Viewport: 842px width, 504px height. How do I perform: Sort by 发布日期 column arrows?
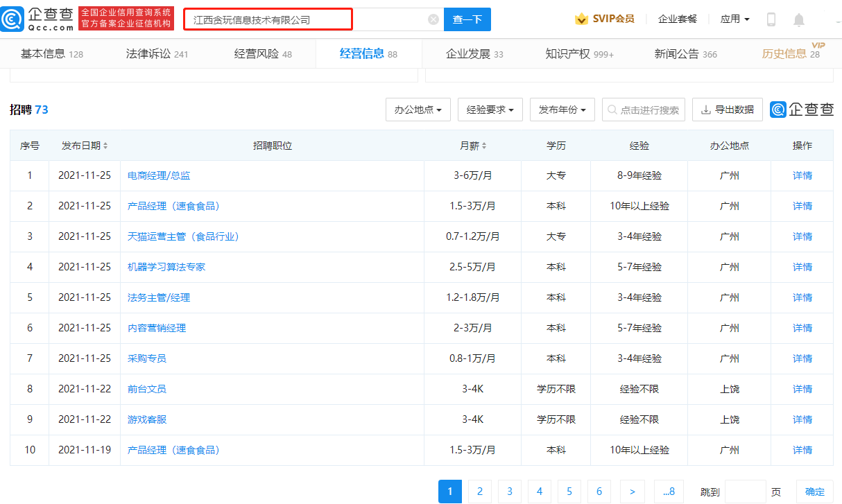tap(105, 146)
